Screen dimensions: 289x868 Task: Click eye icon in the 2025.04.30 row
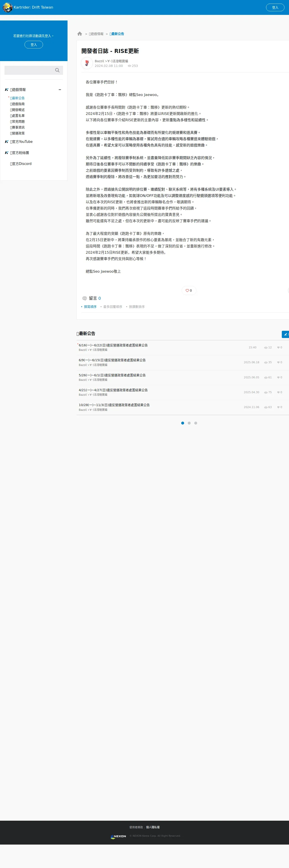[x=266, y=392]
